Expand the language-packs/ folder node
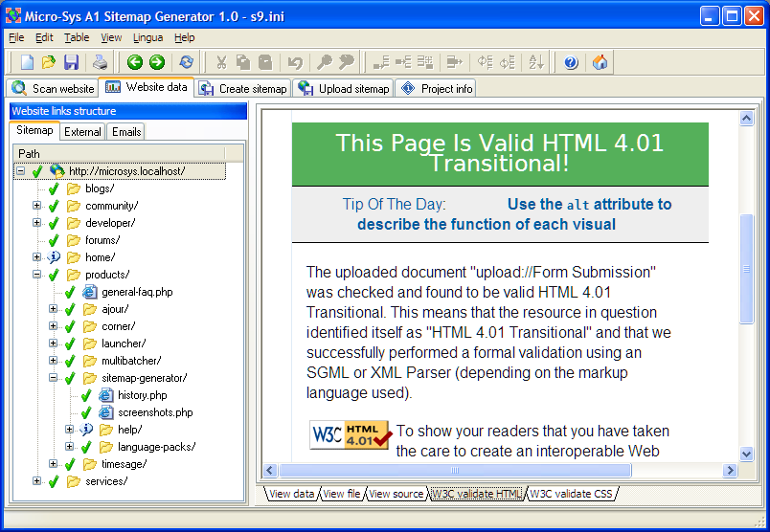The height and width of the screenshot is (532, 770). [69, 447]
